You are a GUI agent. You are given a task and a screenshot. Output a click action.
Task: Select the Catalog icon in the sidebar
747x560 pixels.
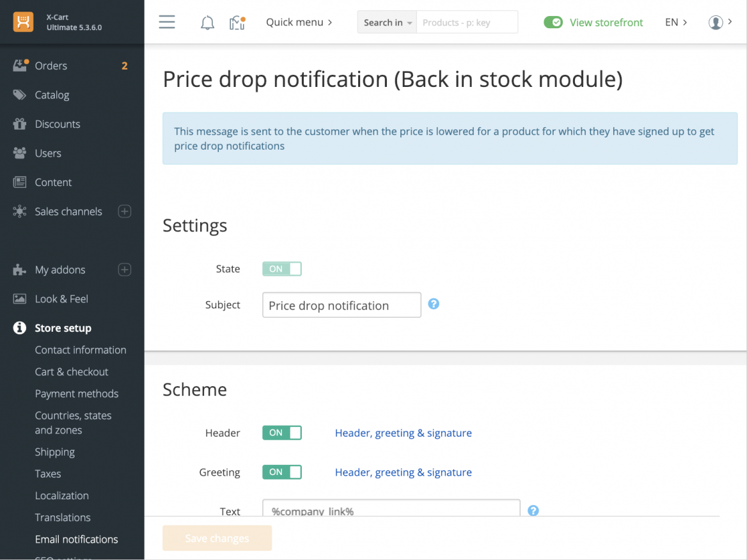click(x=19, y=95)
